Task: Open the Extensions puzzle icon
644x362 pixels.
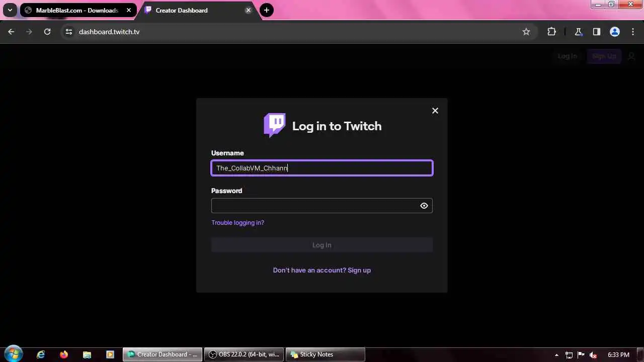Action: (551, 32)
